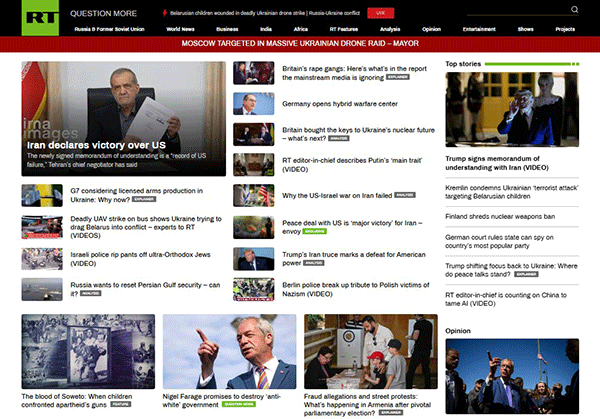Viewport: 600px width, 419px height.
Task: Go to the Business section
Action: click(227, 29)
